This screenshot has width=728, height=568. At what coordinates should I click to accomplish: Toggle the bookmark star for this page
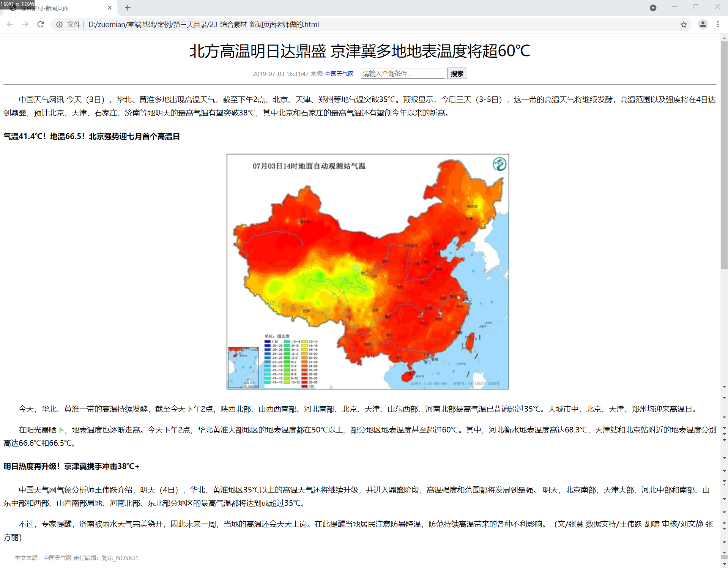tap(684, 24)
